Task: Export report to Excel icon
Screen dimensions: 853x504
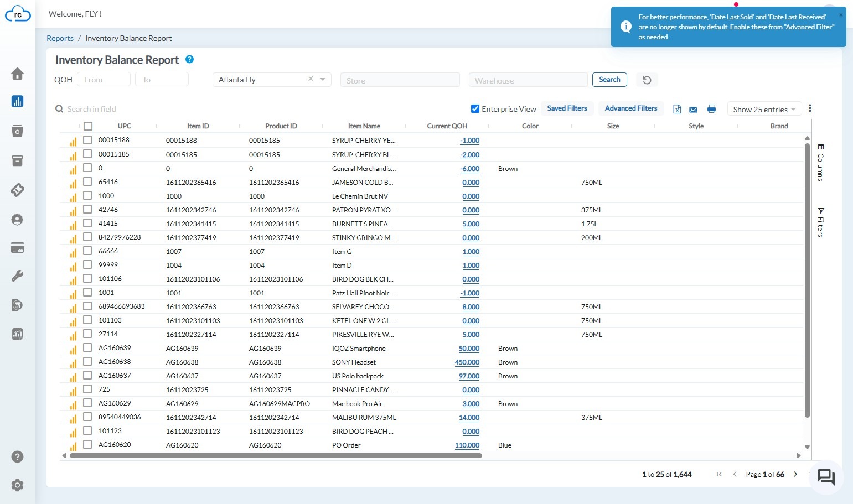Action: click(x=677, y=109)
